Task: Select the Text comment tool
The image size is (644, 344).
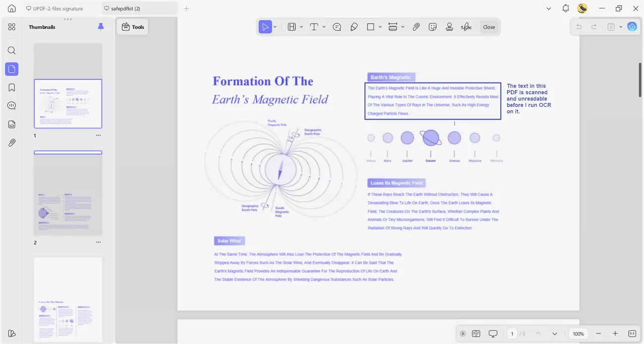Action: 314,27
